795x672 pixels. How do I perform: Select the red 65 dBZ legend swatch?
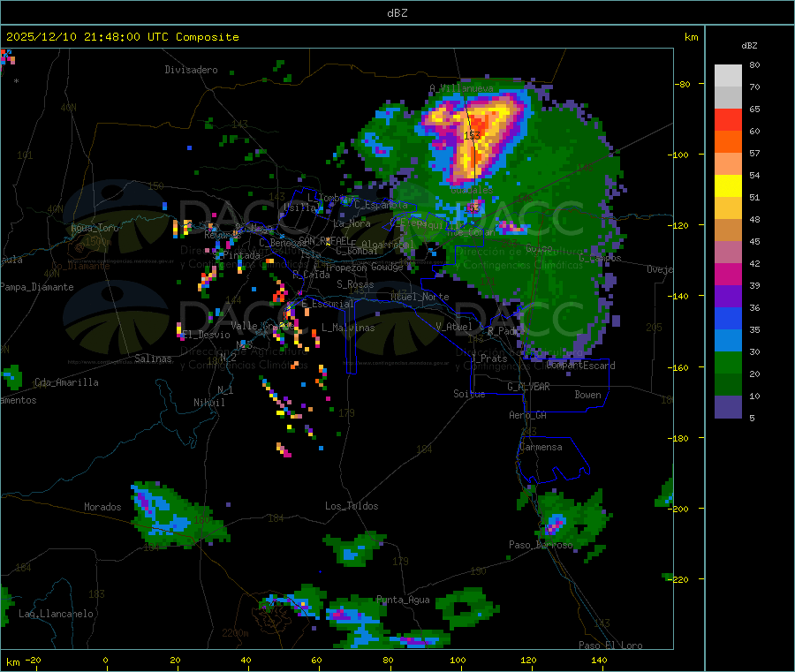[728, 119]
